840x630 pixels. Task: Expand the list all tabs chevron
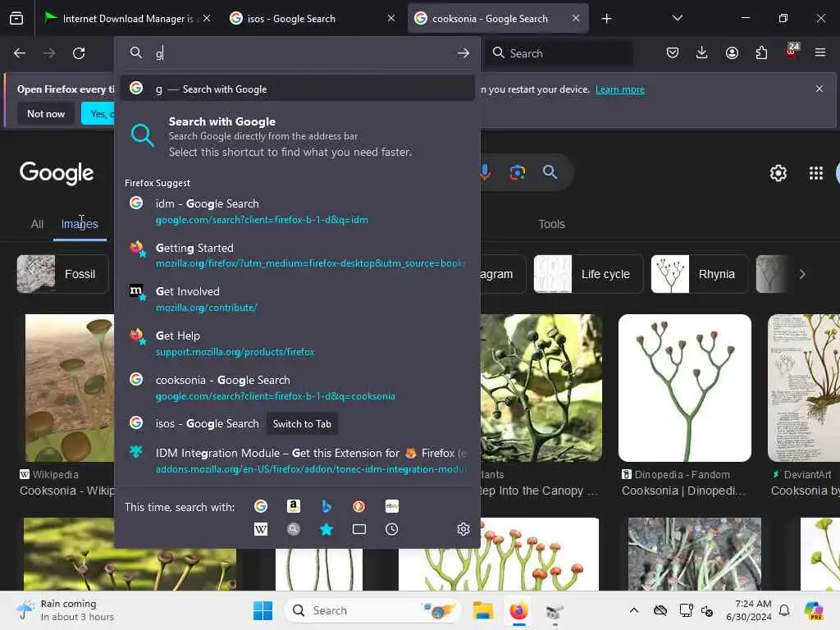(x=677, y=18)
